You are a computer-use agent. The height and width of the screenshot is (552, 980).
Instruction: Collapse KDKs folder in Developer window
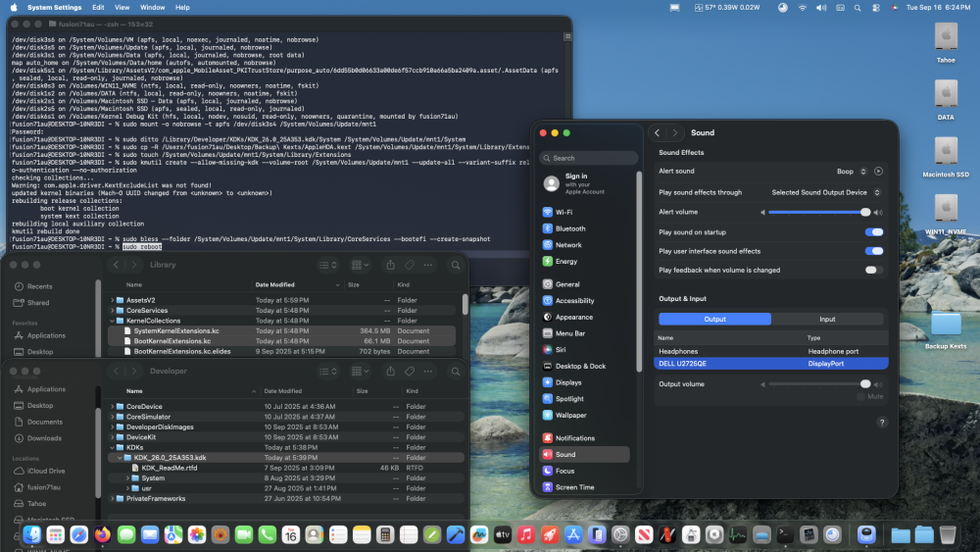[x=113, y=448]
